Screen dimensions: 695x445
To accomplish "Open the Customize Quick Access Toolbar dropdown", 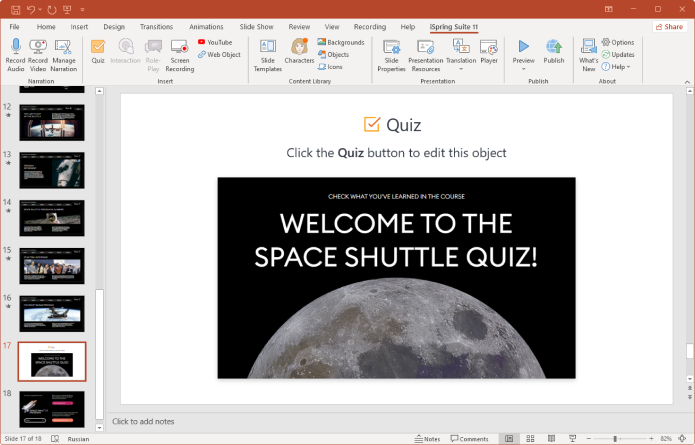I will 82,9.
